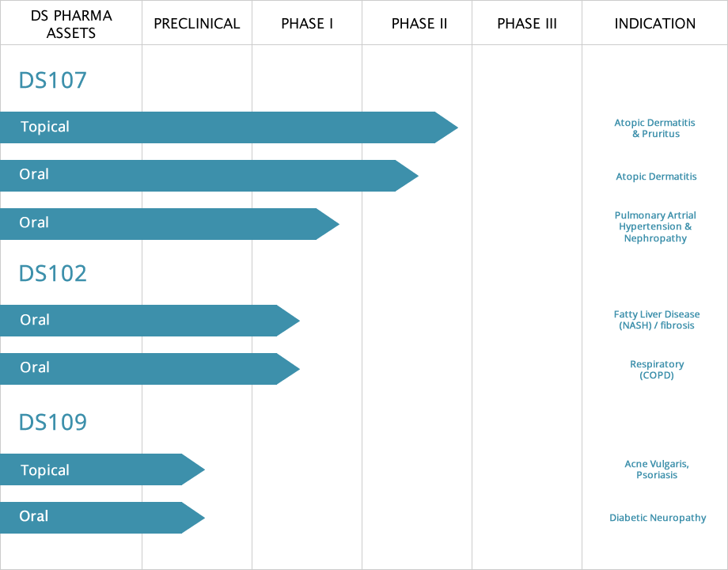Select the PHASE III column header
This screenshot has width=728, height=570.
(x=527, y=23)
